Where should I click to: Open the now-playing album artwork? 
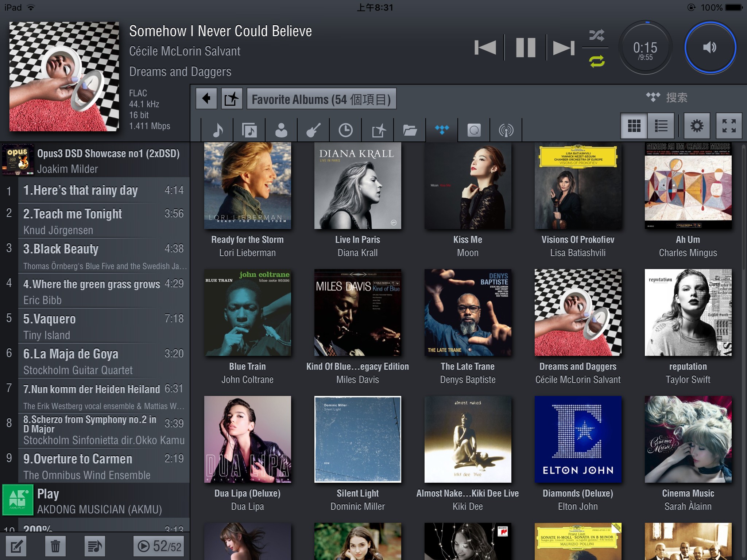(64, 77)
